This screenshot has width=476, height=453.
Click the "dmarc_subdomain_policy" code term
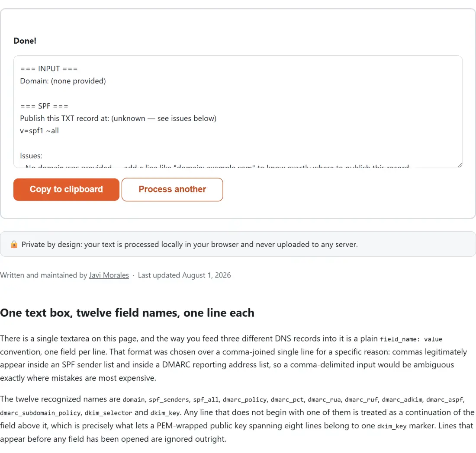point(40,413)
